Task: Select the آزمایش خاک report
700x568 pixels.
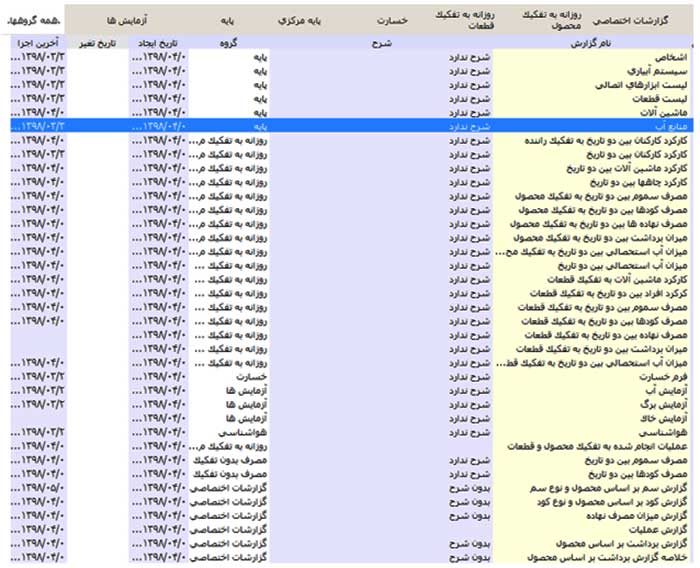Action: click(x=663, y=418)
